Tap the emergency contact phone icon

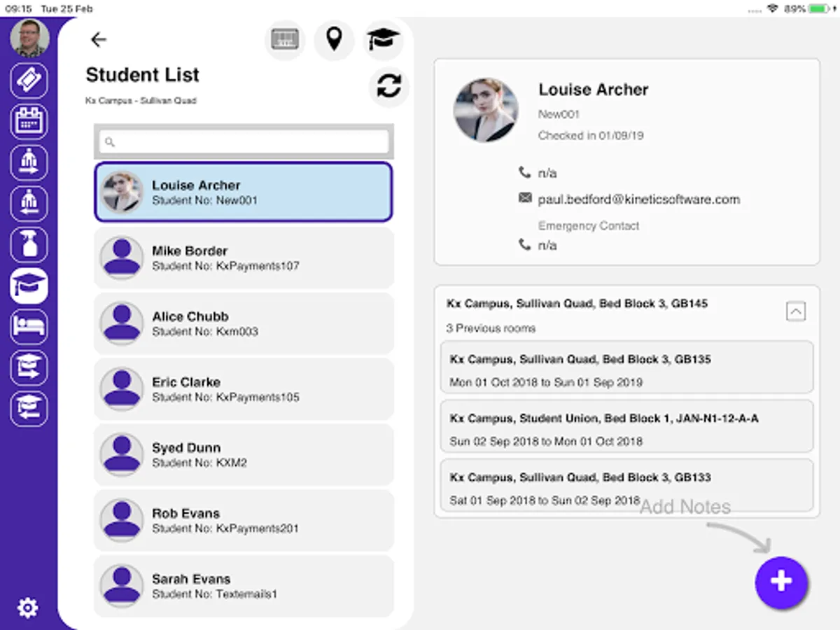click(525, 244)
